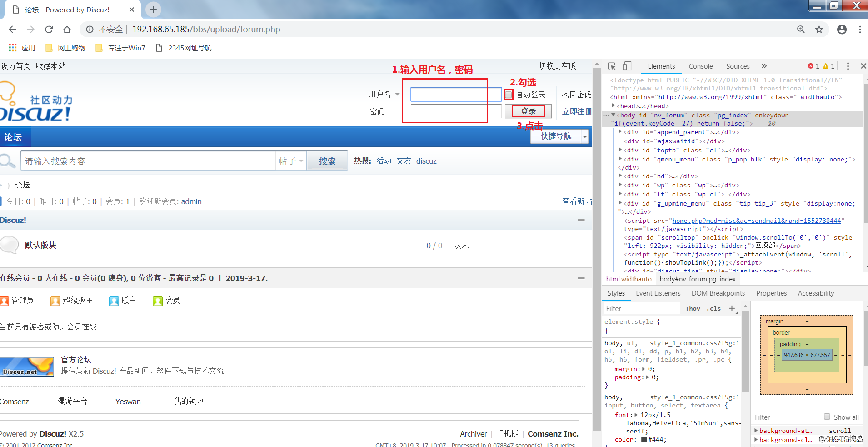Screen dimensions: 868x447
Task: Switch to Console tab
Action: (x=701, y=66)
